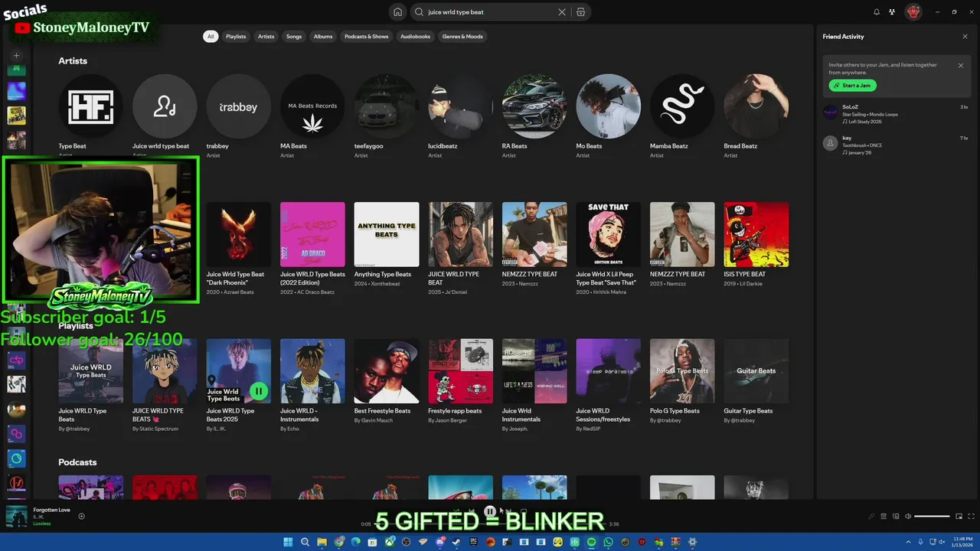Open the Save That album cover

tap(609, 234)
